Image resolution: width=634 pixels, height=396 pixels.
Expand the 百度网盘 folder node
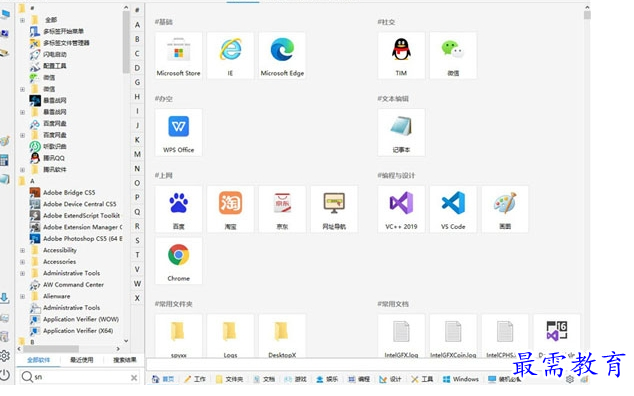(22, 135)
